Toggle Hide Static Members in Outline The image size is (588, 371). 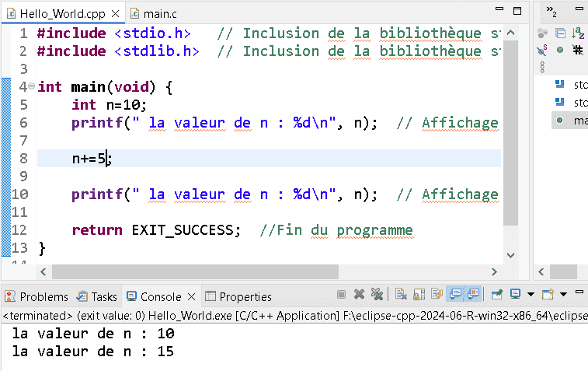(543, 50)
